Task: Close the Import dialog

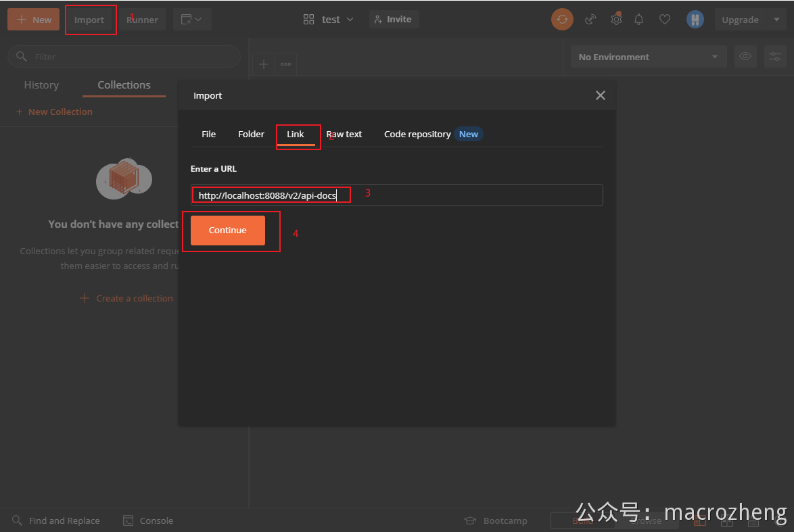Action: click(x=601, y=95)
